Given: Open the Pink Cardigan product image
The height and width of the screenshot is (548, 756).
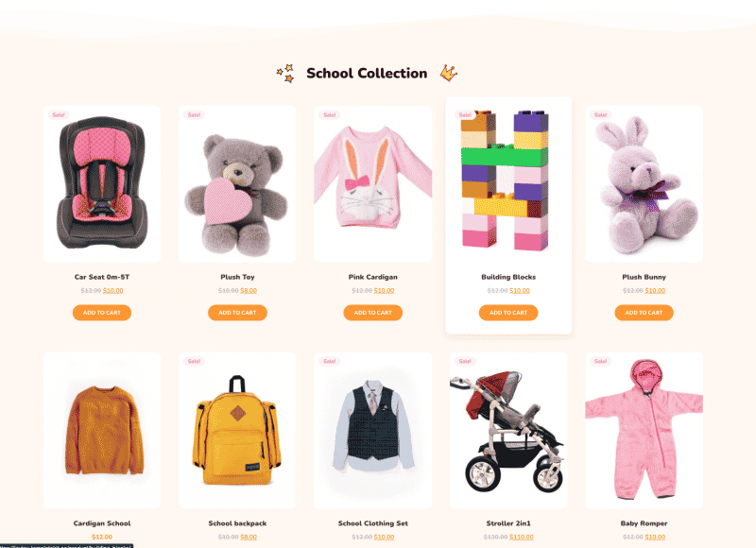Looking at the screenshot, I should 372,184.
